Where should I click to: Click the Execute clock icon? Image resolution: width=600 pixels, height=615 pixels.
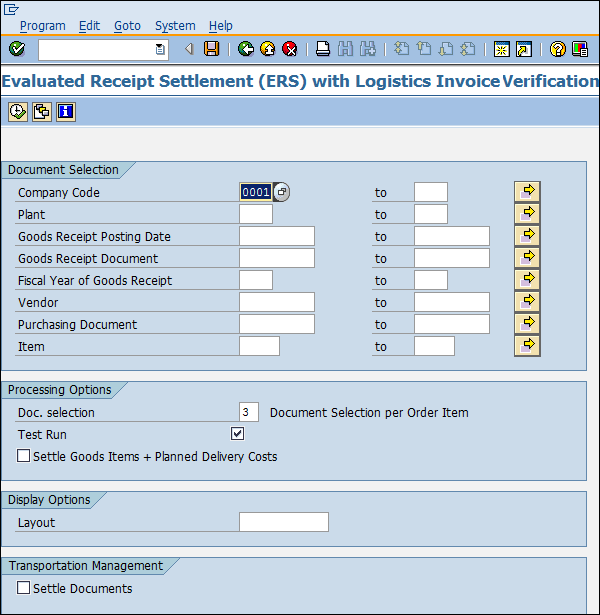pos(18,112)
